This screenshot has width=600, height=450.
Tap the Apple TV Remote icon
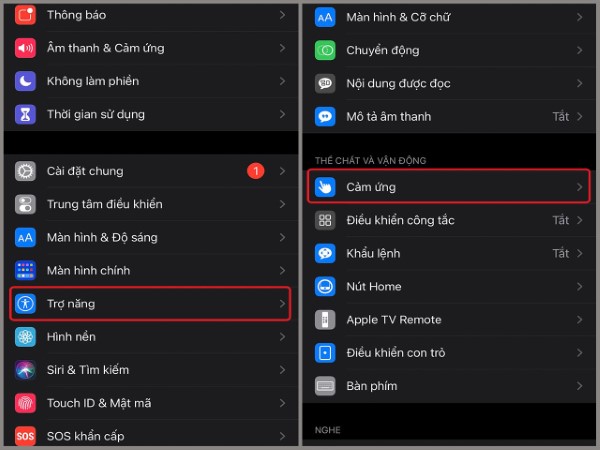[x=325, y=320]
